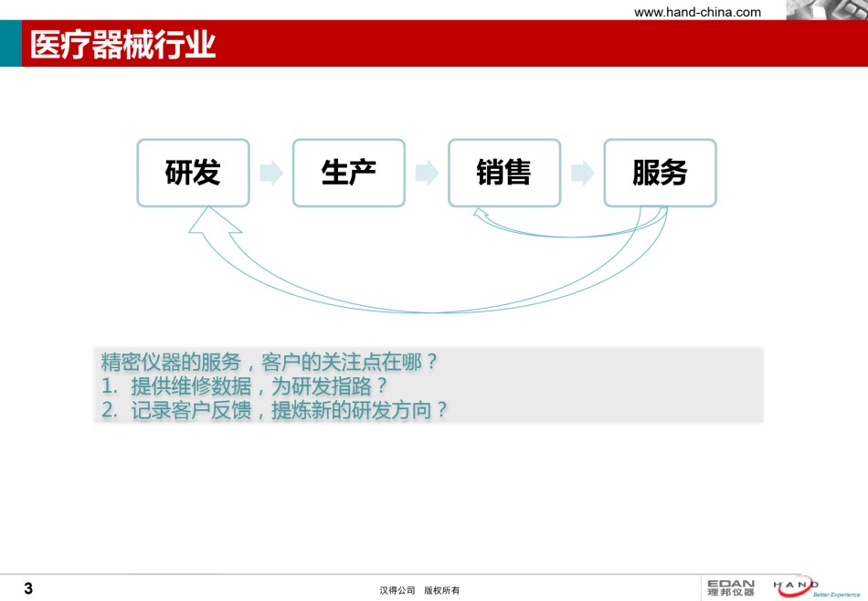
Task: Click the EDAN 理邦仪器 logo
Action: (731, 587)
